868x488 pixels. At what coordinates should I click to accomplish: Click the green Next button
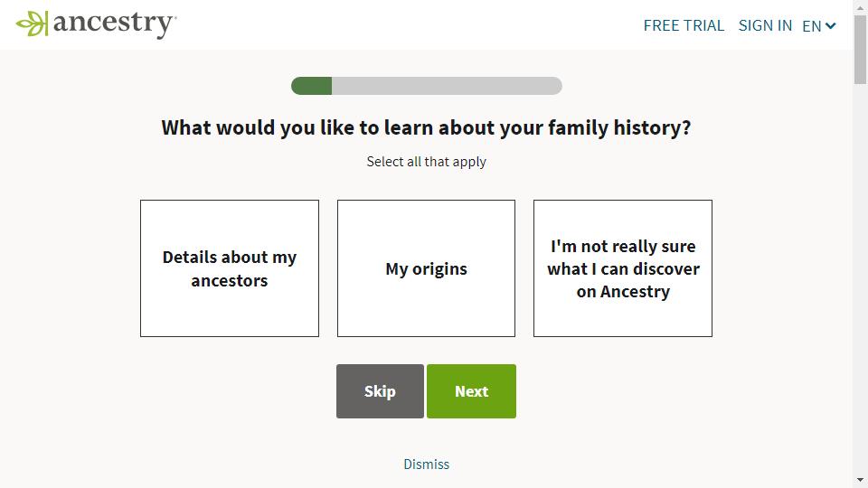point(472,391)
